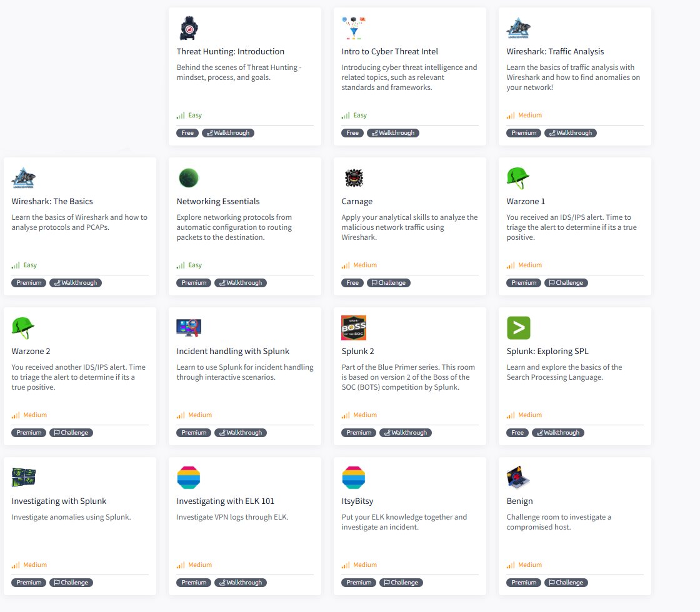Select the Walkthrough tag on Splunk 2 card
Screen dimensions: 700x612
406,433
